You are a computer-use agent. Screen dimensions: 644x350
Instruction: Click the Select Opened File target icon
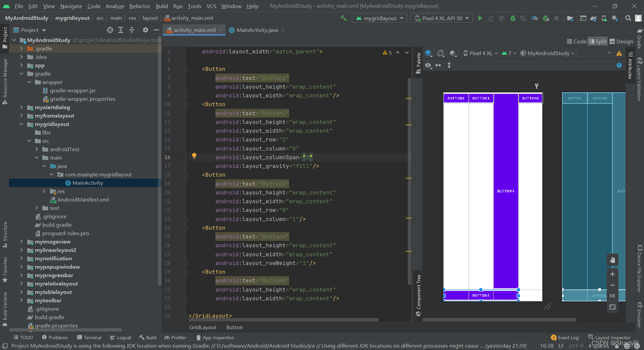(x=110, y=30)
